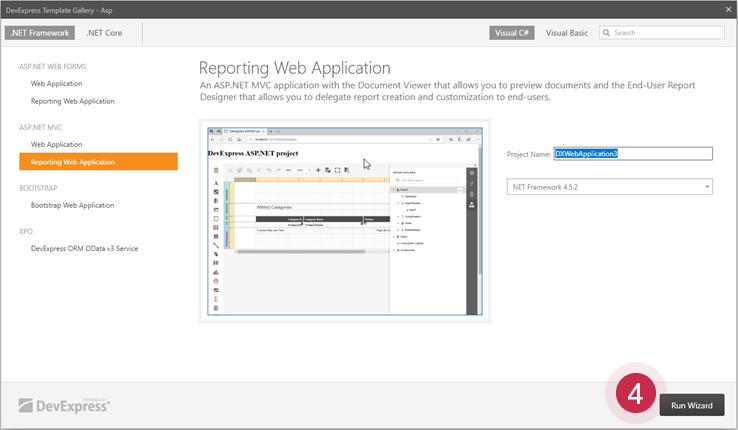Click the ASP.NET MVC category header
Screen dimensions: 738x430
tap(40, 127)
